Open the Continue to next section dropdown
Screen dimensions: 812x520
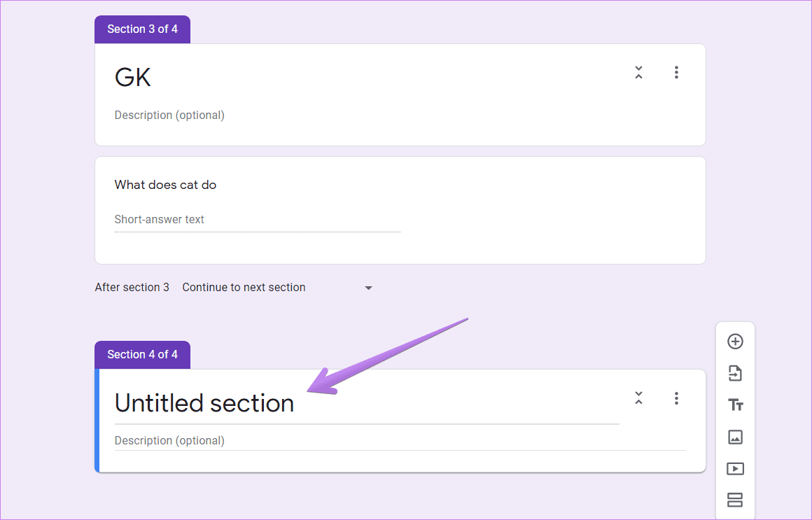click(277, 288)
